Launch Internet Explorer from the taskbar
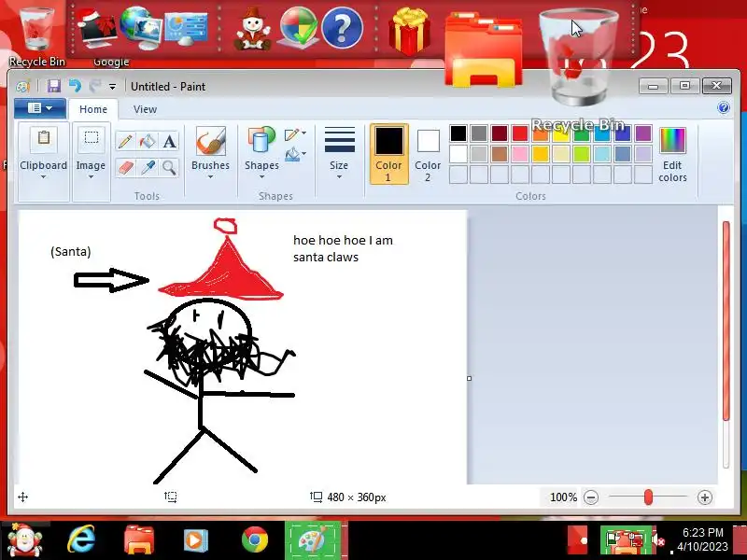747x560 pixels. coord(81,541)
